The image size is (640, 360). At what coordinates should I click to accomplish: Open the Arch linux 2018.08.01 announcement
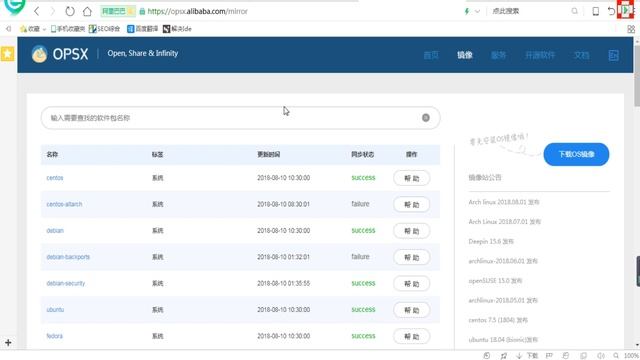504,202
